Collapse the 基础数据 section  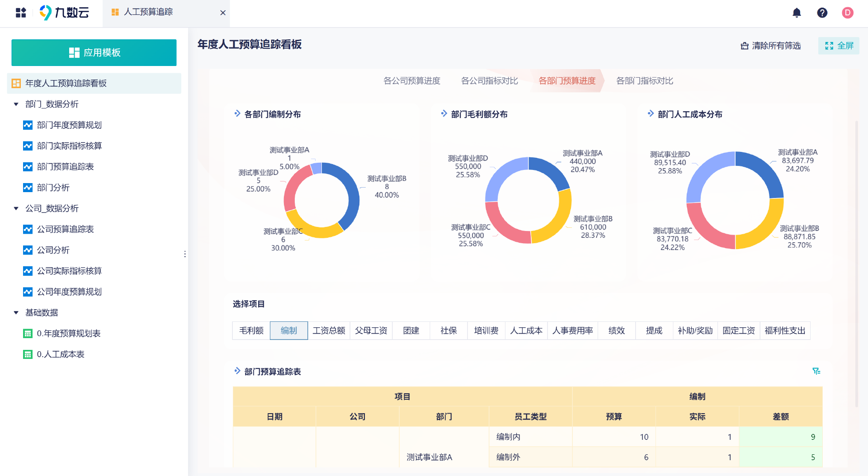(x=16, y=312)
